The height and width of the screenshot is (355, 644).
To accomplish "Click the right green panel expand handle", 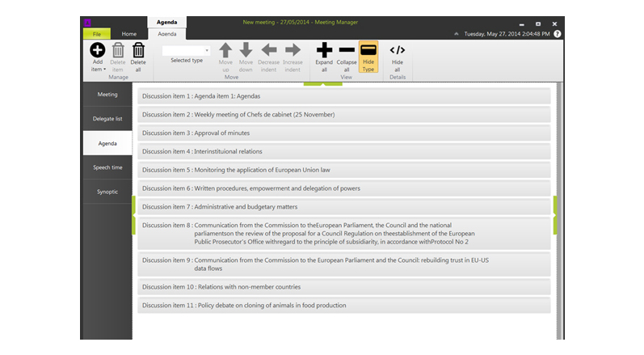I will pyautogui.click(x=555, y=215).
